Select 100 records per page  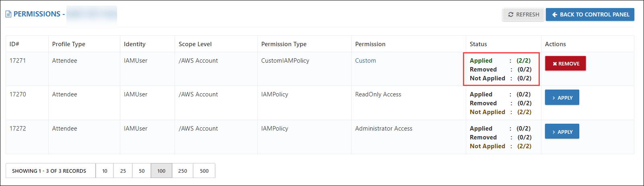[161, 171]
